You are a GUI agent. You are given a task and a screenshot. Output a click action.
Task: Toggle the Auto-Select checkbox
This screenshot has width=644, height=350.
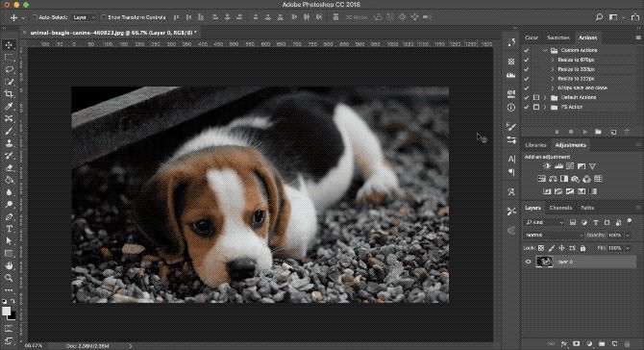(35, 17)
